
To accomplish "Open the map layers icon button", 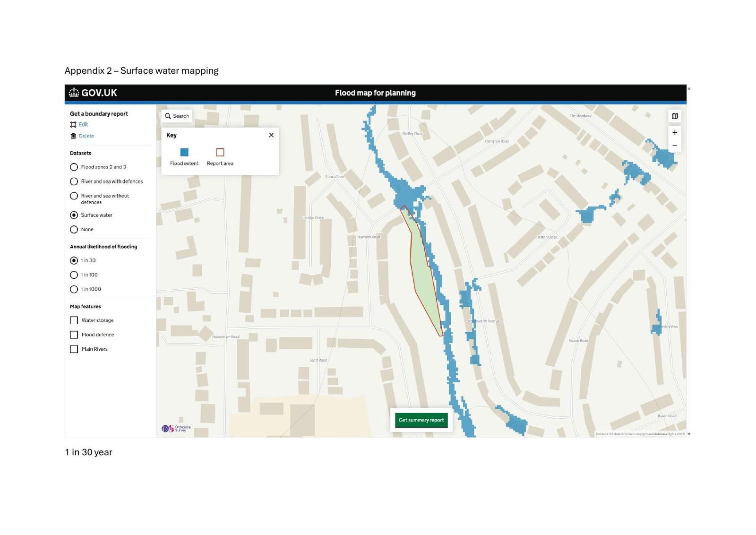I will 675,116.
